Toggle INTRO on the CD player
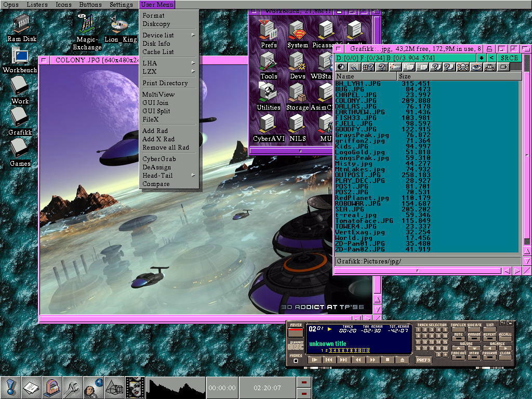 click(474, 357)
